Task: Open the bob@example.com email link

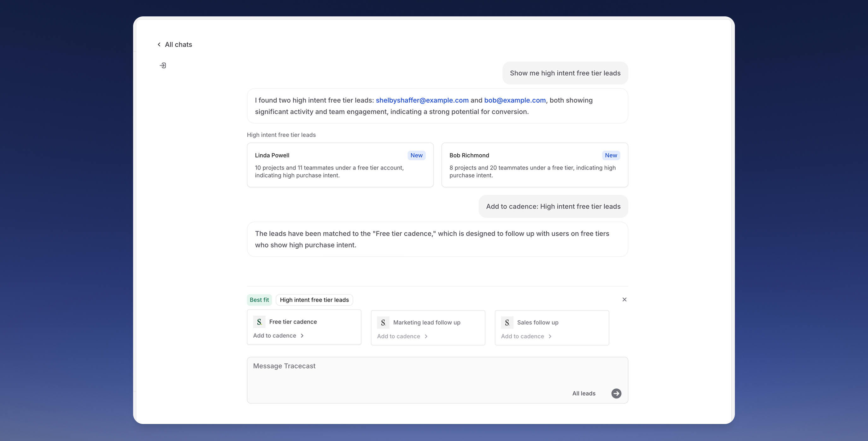Action: point(514,100)
